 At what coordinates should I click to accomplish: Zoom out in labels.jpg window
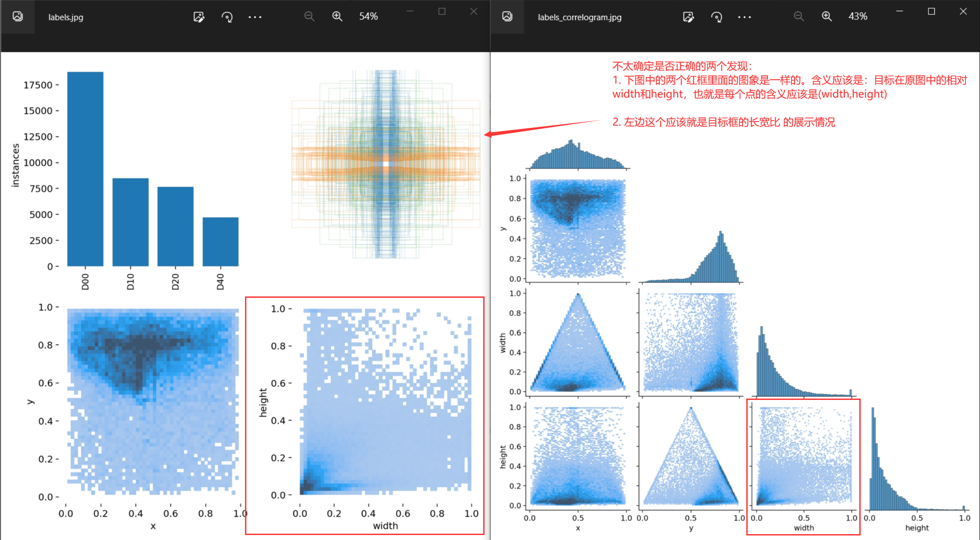coord(309,17)
